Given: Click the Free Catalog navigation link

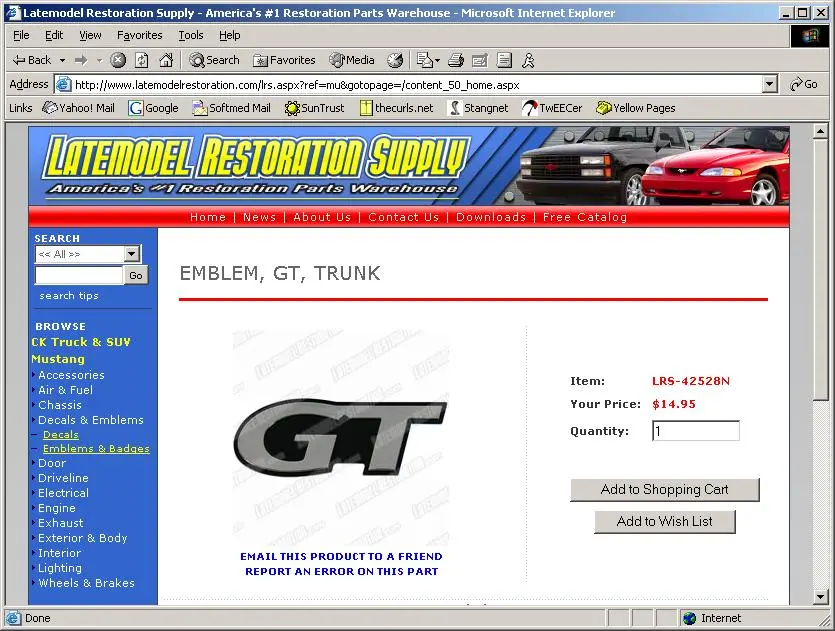Looking at the screenshot, I should pos(585,217).
